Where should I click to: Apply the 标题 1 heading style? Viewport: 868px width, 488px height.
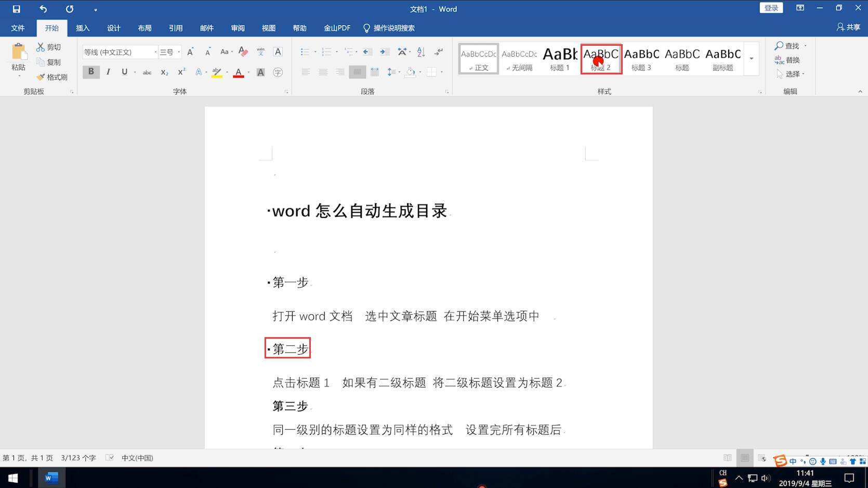click(x=560, y=59)
